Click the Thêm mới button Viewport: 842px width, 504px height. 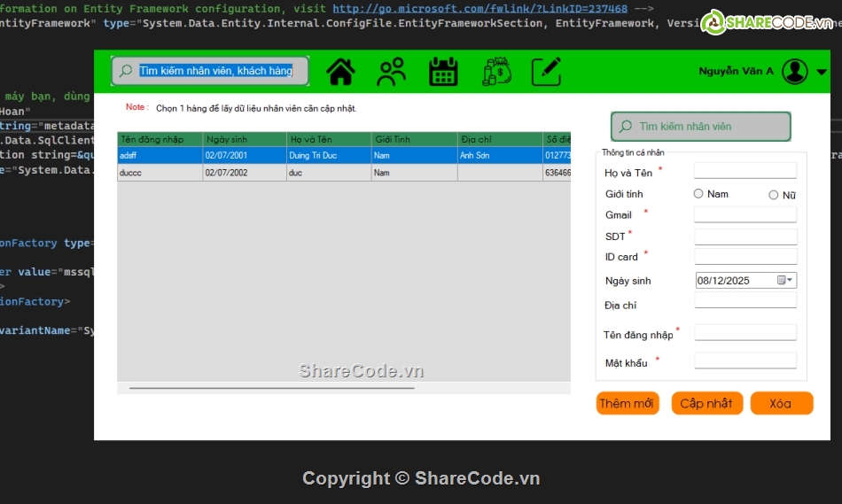[628, 404]
